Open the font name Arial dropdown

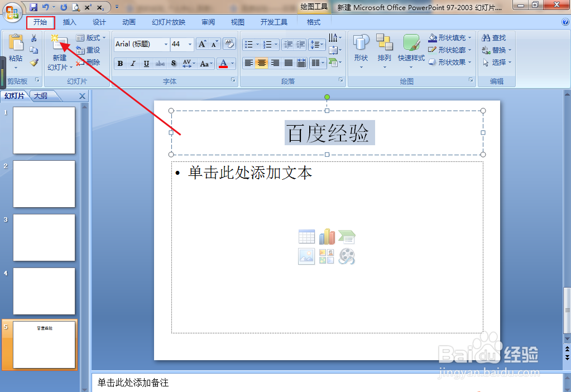166,45
